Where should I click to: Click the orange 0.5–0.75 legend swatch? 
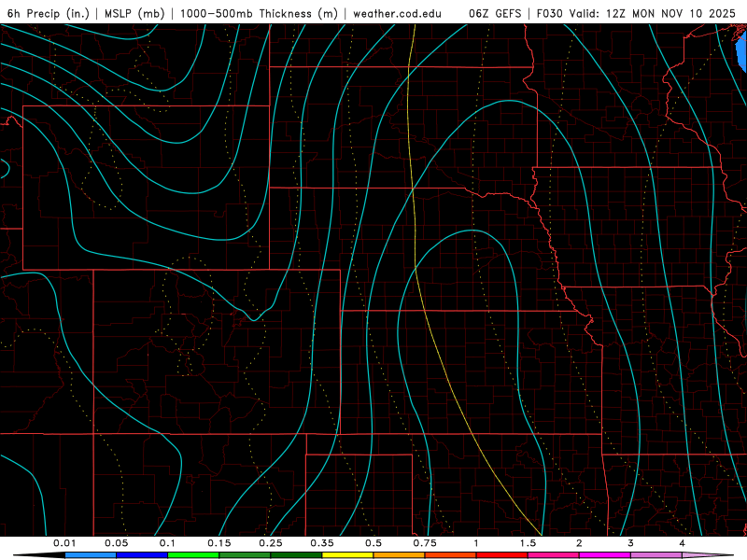tap(400, 555)
